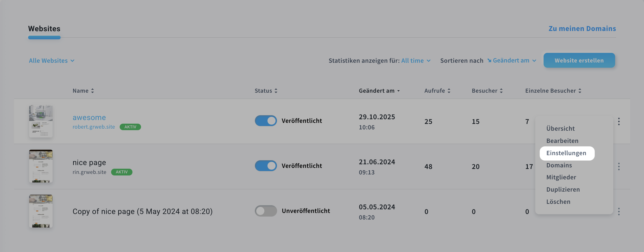This screenshot has width=644, height=252.
Task: Click the Website erstellen button
Action: (579, 60)
